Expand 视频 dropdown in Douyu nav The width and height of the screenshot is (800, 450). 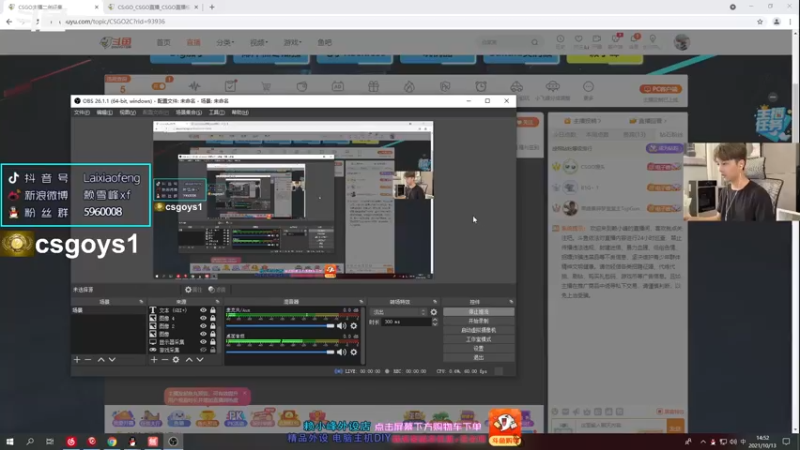[259, 42]
